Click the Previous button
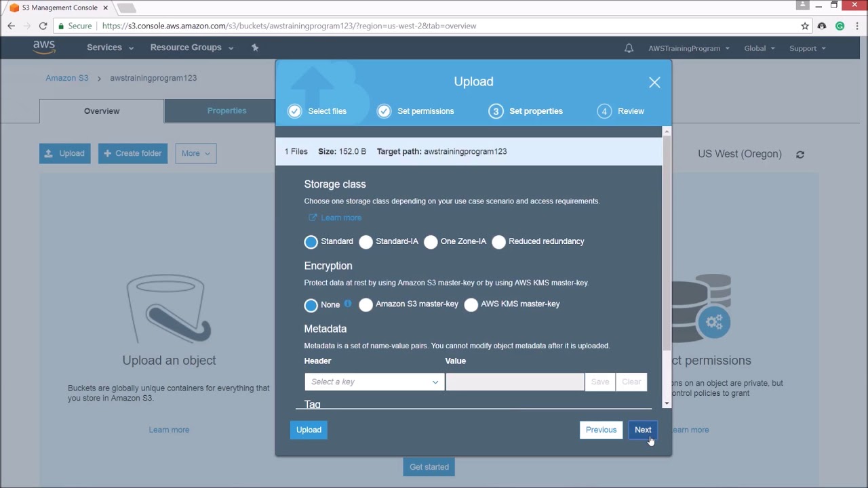 pyautogui.click(x=601, y=430)
